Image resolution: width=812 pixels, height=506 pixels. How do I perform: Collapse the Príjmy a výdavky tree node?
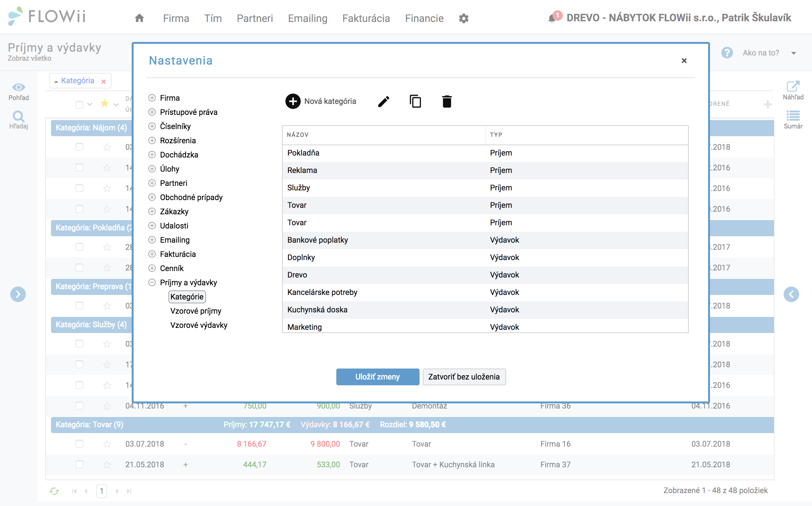point(152,282)
